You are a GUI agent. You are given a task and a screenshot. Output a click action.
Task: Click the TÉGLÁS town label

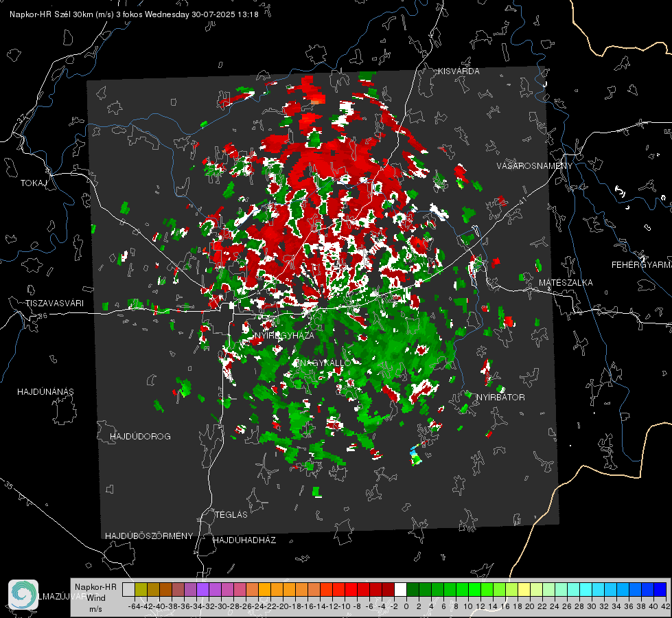(x=231, y=514)
